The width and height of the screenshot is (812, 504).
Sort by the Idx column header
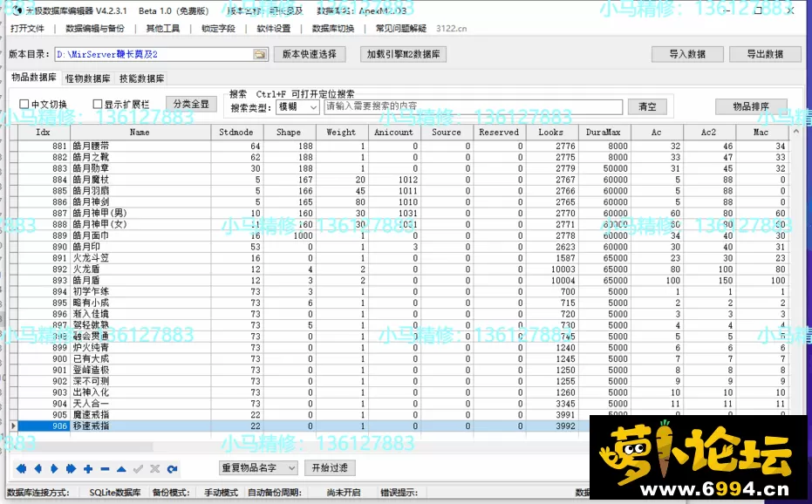click(44, 133)
